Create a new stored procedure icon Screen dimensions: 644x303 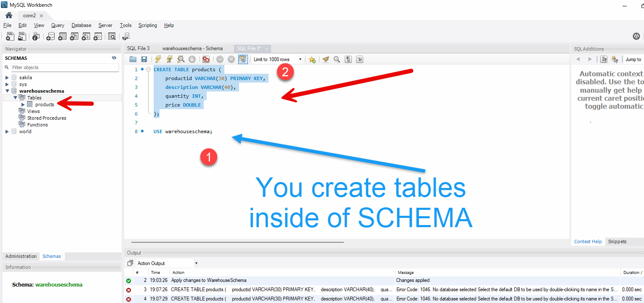[86, 36]
